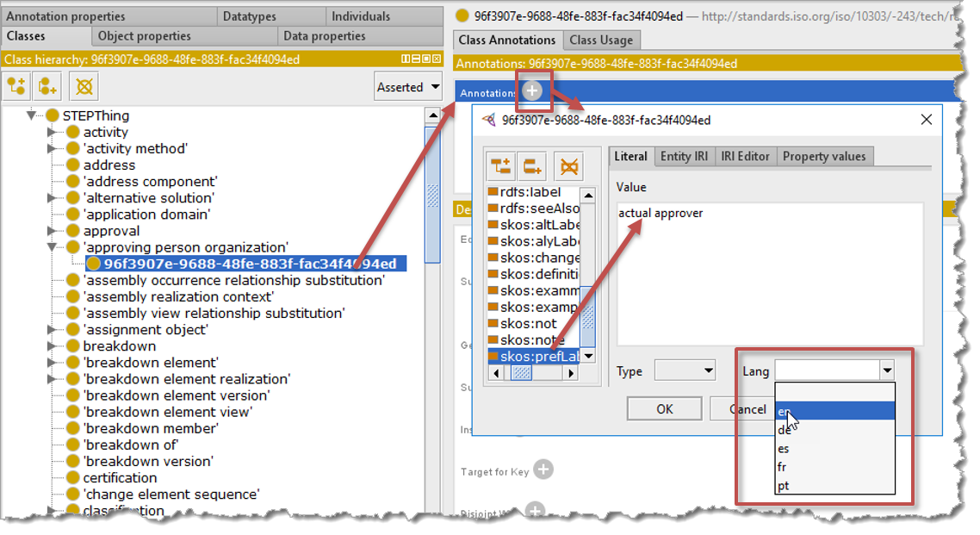Click the horizontal scrollbar under the property list
The image size is (980, 535).
click(534, 373)
